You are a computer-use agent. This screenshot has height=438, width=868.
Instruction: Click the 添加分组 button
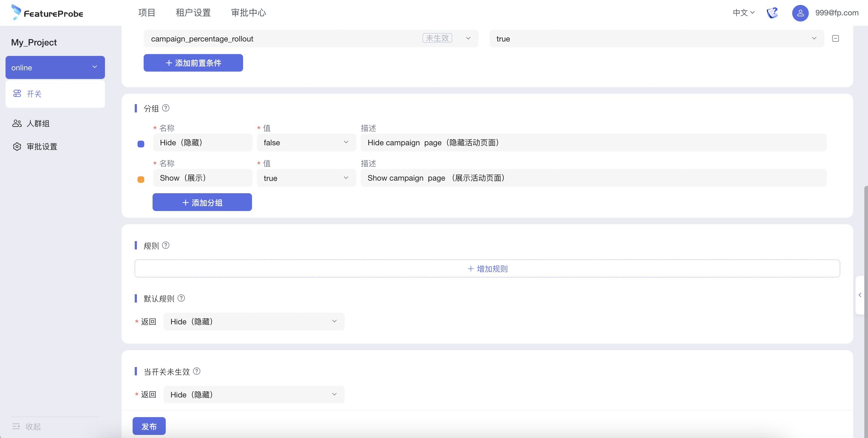(x=202, y=202)
